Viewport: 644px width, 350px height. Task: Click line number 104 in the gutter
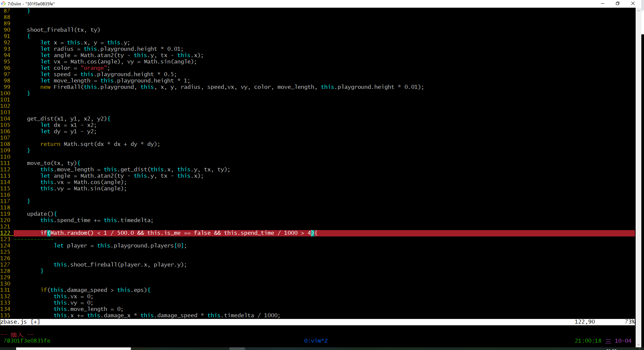5,119
